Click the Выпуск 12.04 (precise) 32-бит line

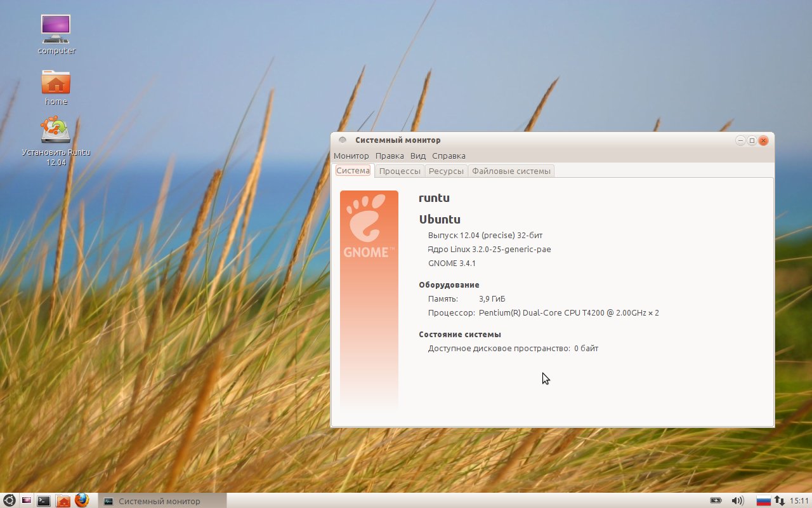pyautogui.click(x=485, y=236)
